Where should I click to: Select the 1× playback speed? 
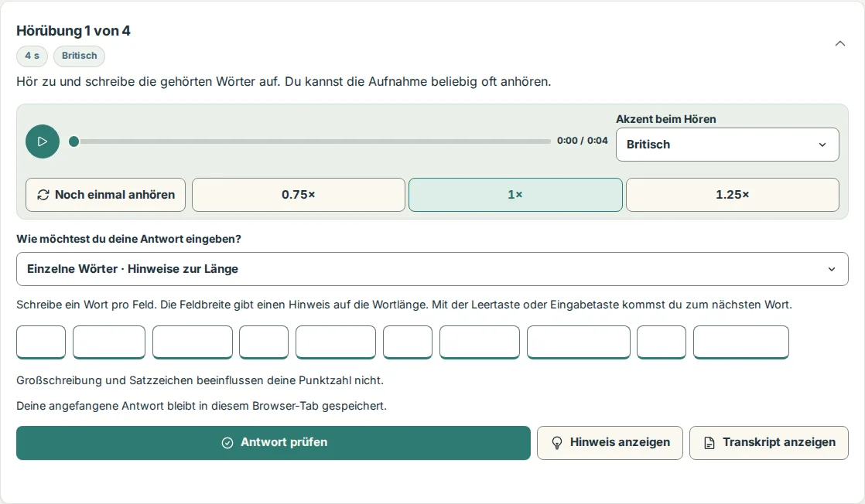coord(515,195)
